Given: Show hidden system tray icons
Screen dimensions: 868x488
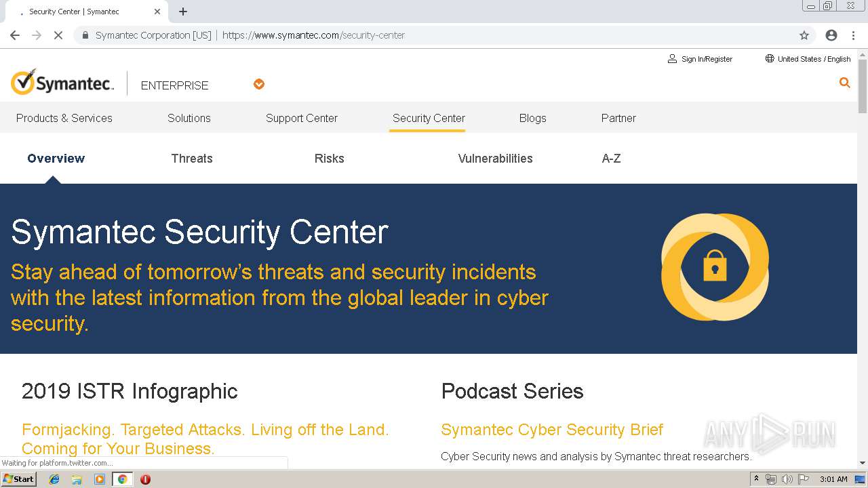Looking at the screenshot, I should click(756, 479).
